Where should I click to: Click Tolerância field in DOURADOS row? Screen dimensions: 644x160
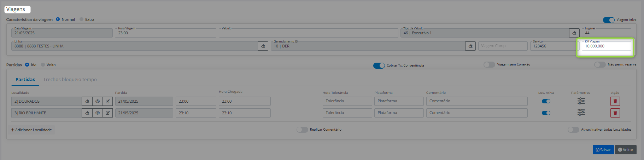point(347,101)
